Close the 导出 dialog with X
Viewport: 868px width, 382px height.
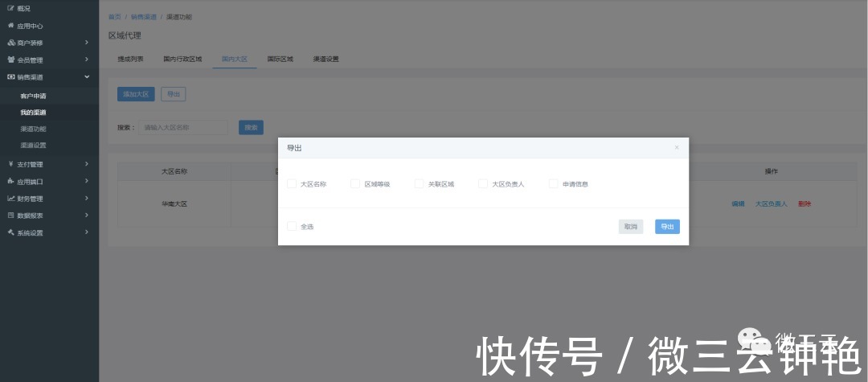coord(677,147)
